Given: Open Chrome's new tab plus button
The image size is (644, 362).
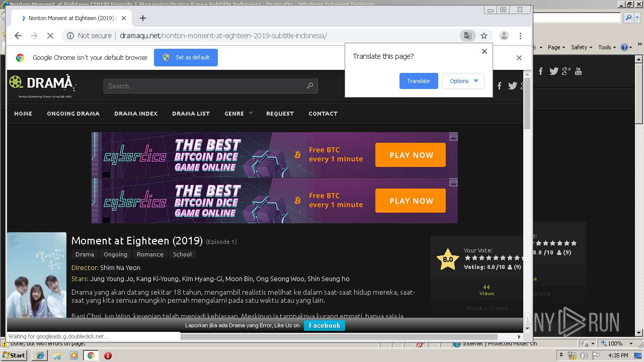Looking at the screenshot, I should (x=143, y=18).
